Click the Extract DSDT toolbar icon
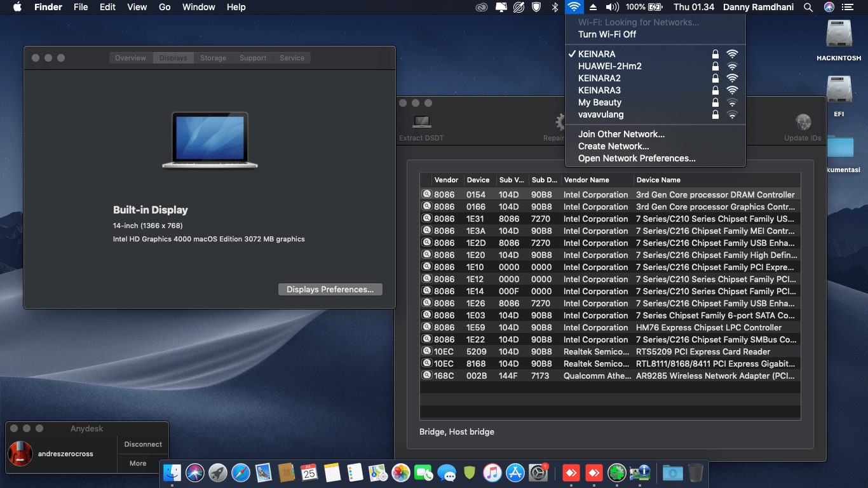This screenshot has height=488, width=868. point(421,122)
